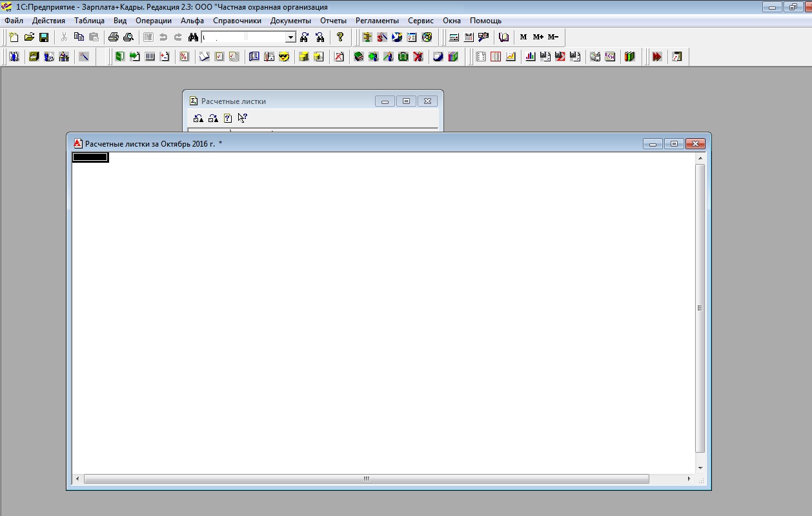Click the New document icon
Image resolution: width=812 pixels, height=516 pixels.
14,37
